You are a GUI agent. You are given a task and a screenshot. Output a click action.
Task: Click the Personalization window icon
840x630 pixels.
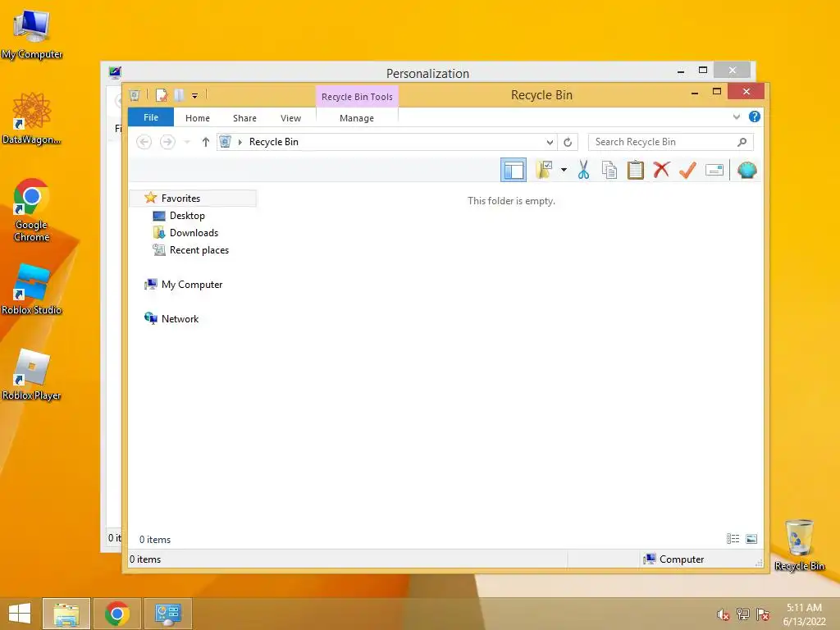pyautogui.click(x=115, y=72)
